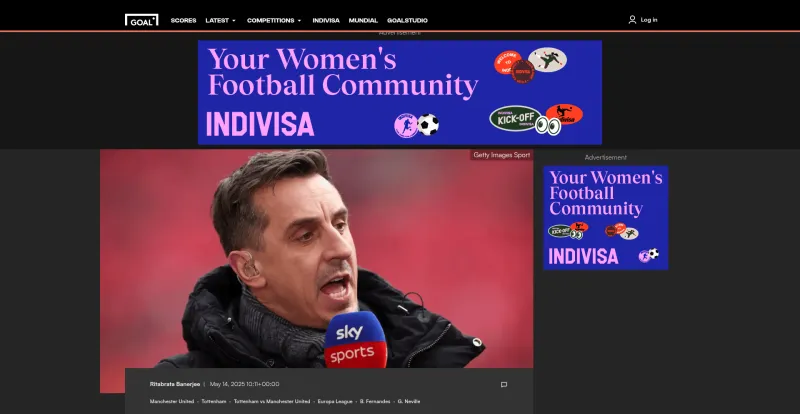Open the comments icon beside article date
This screenshot has width=800, height=414.
click(x=504, y=384)
